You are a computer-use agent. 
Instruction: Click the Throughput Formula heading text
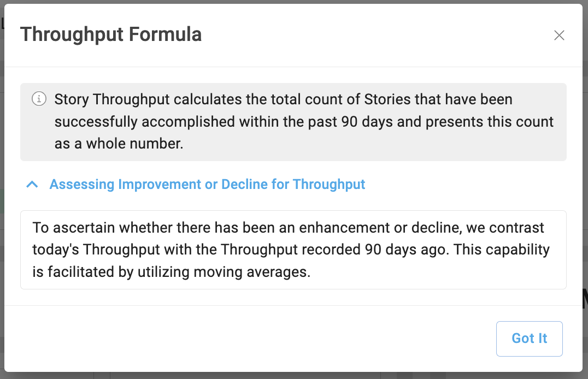point(111,34)
